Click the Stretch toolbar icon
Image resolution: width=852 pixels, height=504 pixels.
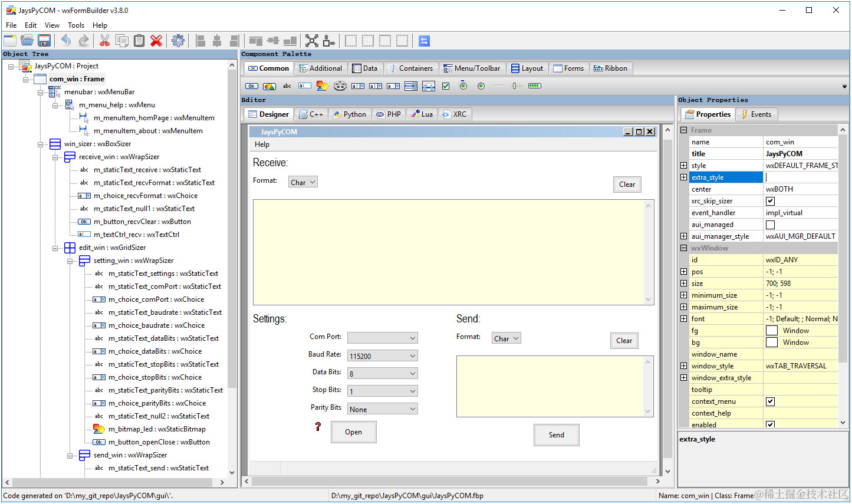pos(329,41)
